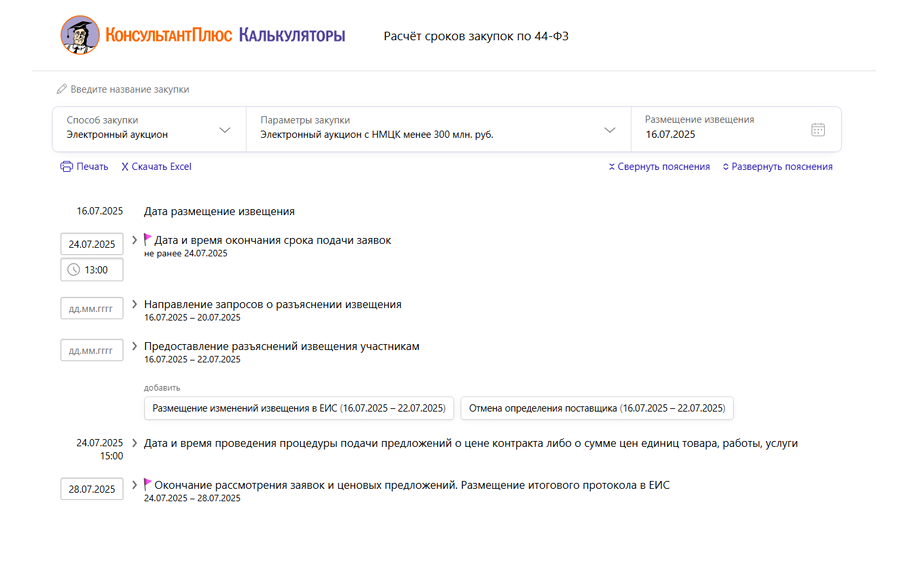Click empty date field for Направление запросов
Screen dimensions: 902x565
[x=92, y=308]
